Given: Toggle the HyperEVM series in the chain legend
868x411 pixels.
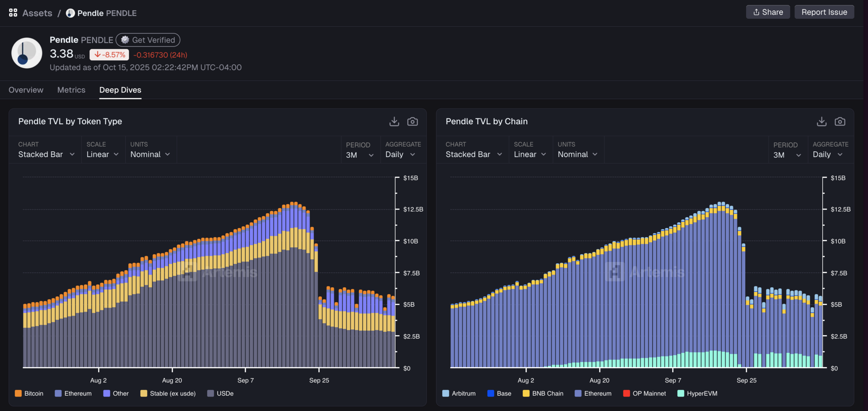Looking at the screenshot, I should [697, 393].
